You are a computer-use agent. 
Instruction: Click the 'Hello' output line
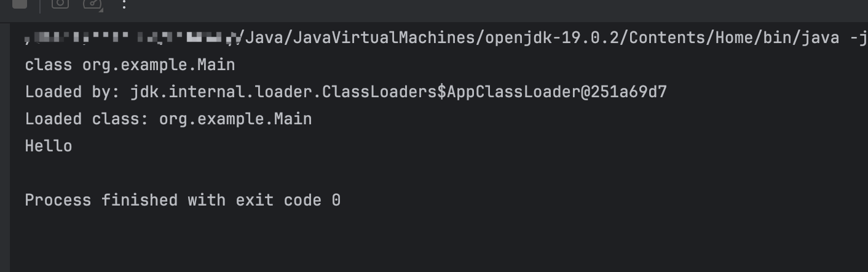[49, 146]
